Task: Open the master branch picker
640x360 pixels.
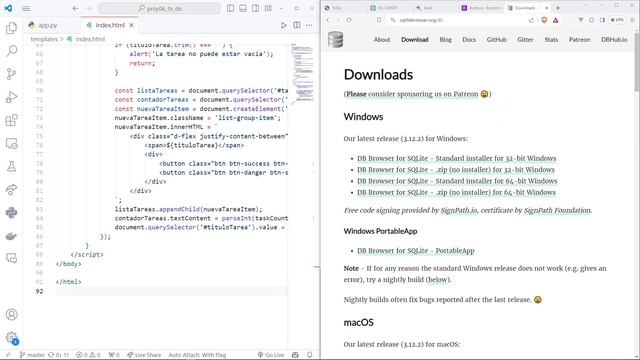Action: [x=32, y=355]
